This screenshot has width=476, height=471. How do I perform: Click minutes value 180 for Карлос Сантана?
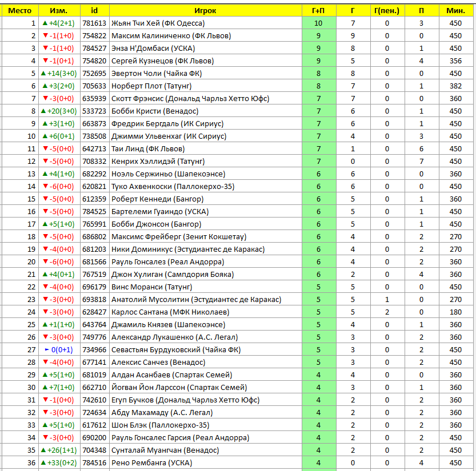(455, 312)
